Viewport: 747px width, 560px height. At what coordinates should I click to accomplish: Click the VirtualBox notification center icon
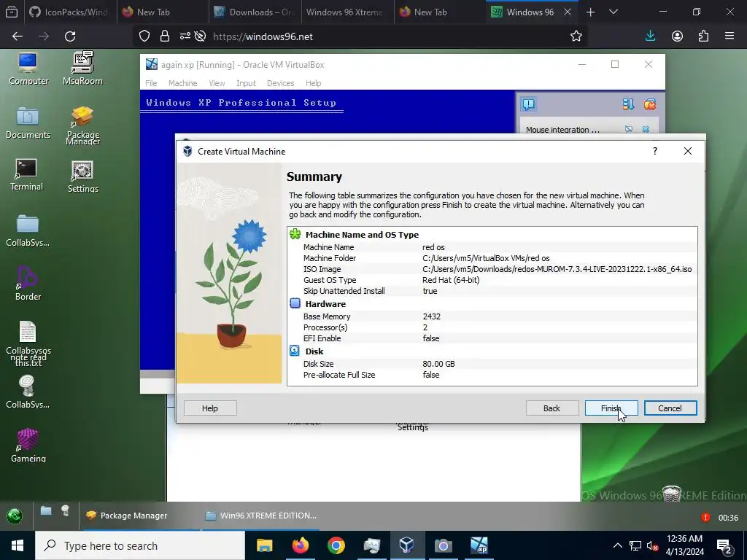click(528, 104)
